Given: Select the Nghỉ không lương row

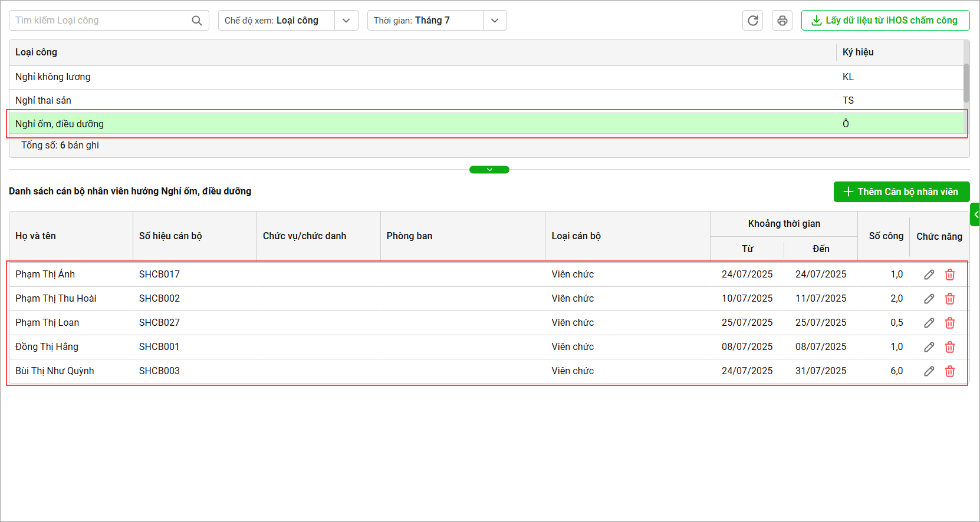Looking at the screenshot, I should 413,77.
